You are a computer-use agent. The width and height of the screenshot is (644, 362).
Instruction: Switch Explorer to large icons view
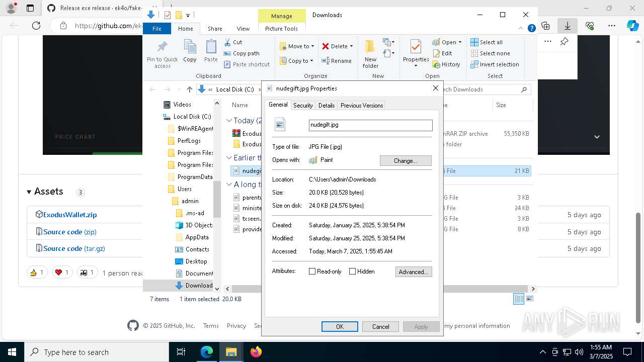tap(529, 299)
